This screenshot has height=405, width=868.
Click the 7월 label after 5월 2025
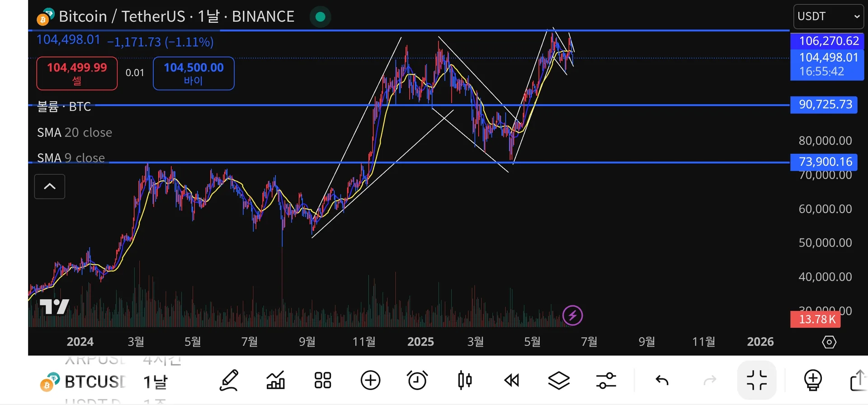589,342
